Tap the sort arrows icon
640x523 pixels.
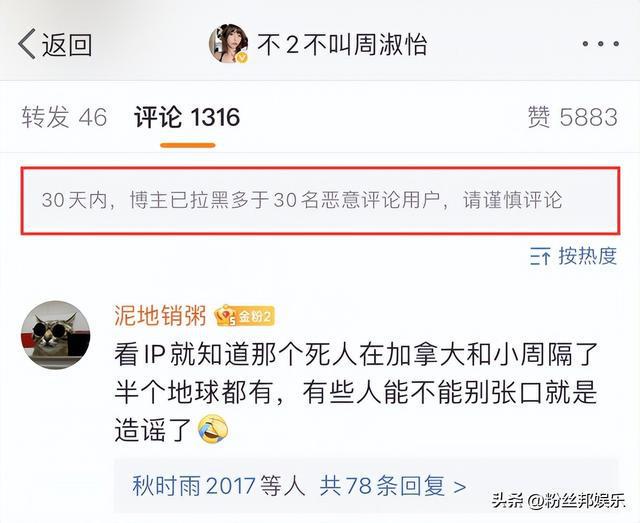[540, 257]
